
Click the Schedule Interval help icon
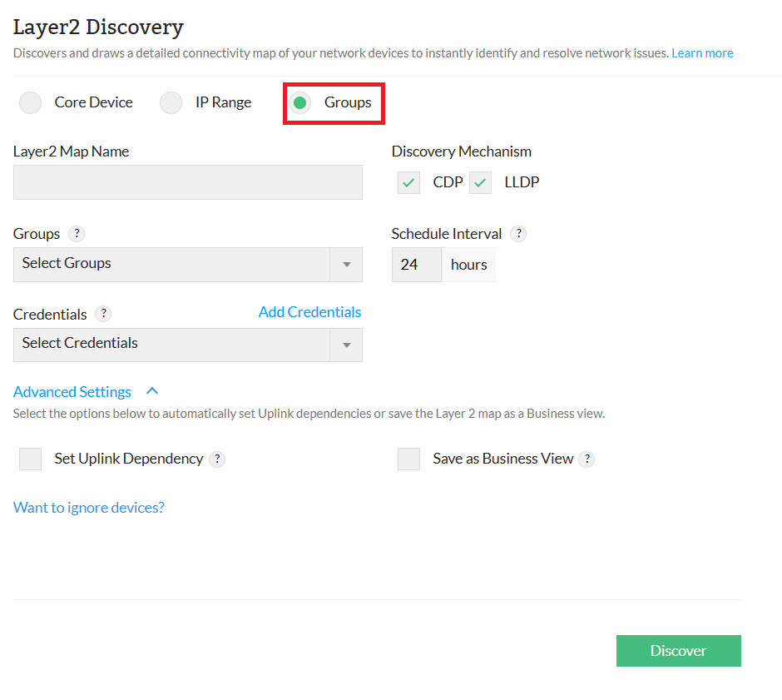518,234
